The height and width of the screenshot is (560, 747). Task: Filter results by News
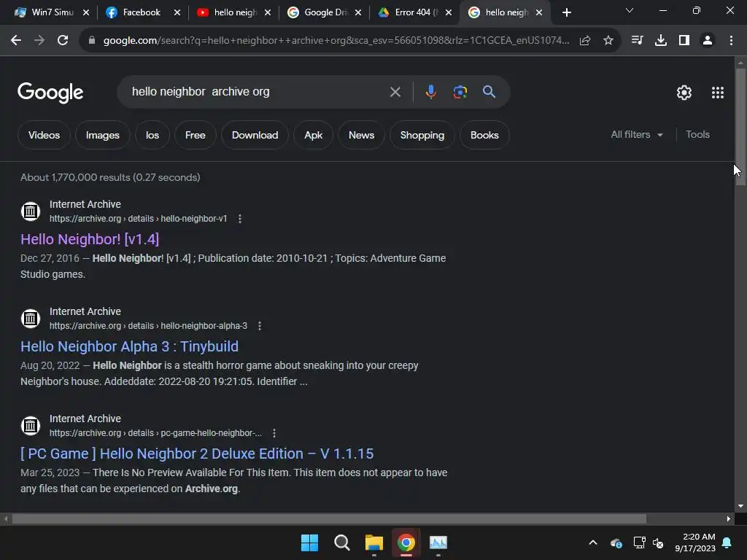tap(361, 135)
